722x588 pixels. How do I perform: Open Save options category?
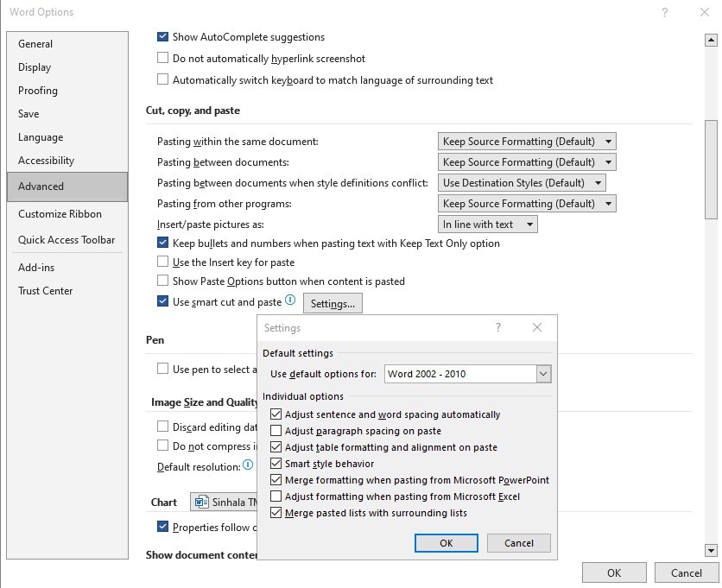[x=67, y=114]
